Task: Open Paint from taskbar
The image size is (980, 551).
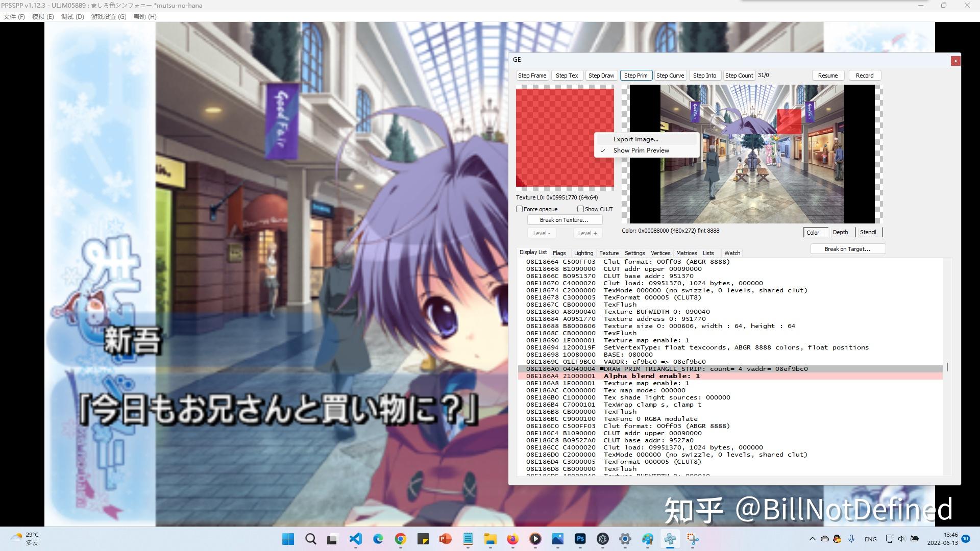Action: point(648,539)
